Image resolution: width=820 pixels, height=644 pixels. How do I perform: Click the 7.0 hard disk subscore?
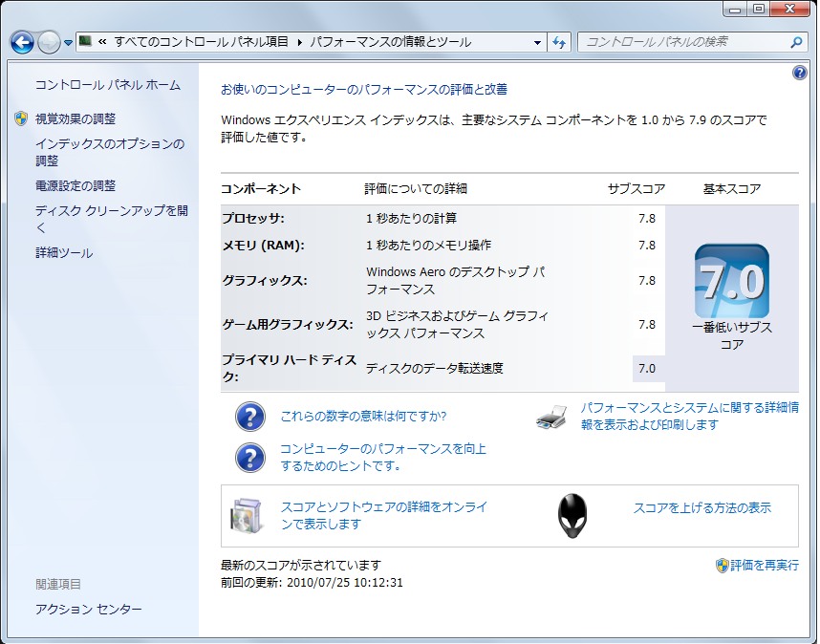coord(647,369)
